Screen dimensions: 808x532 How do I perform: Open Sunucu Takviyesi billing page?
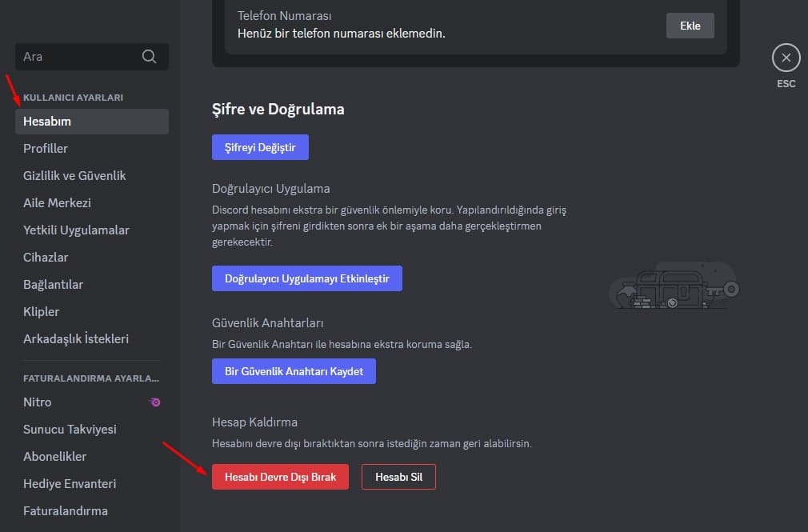[x=70, y=430]
